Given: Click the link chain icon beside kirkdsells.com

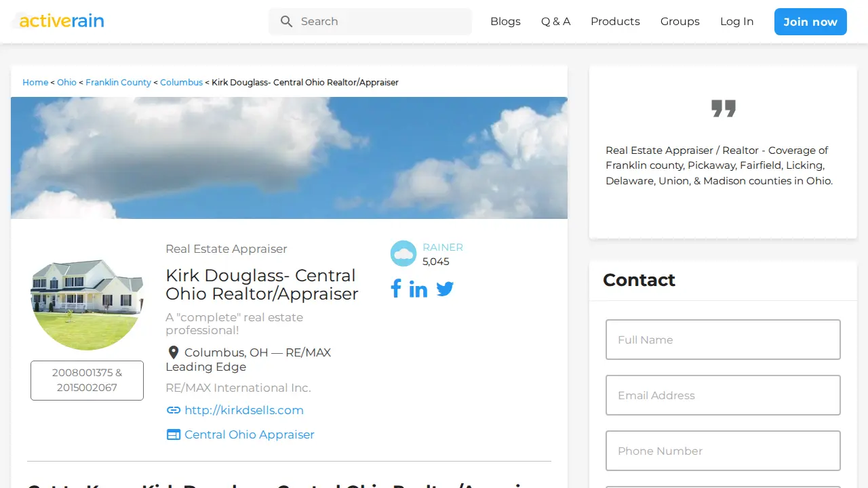Looking at the screenshot, I should coord(174,410).
